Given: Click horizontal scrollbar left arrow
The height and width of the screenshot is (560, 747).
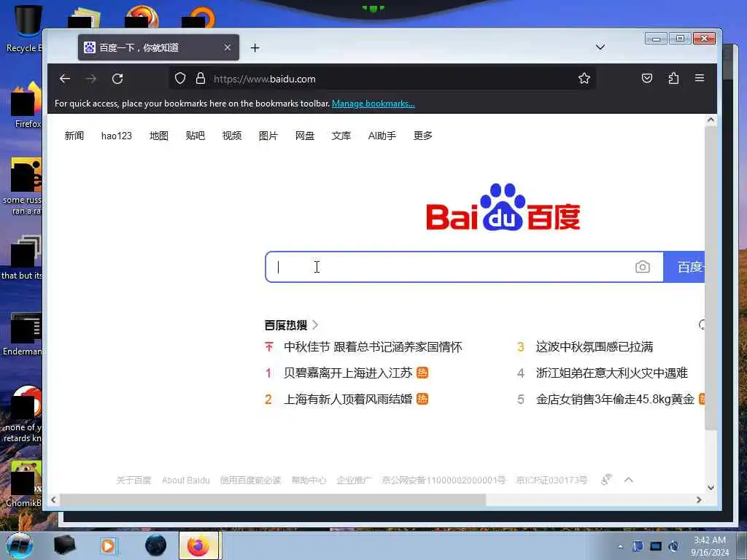Looking at the screenshot, I should coord(53,499).
